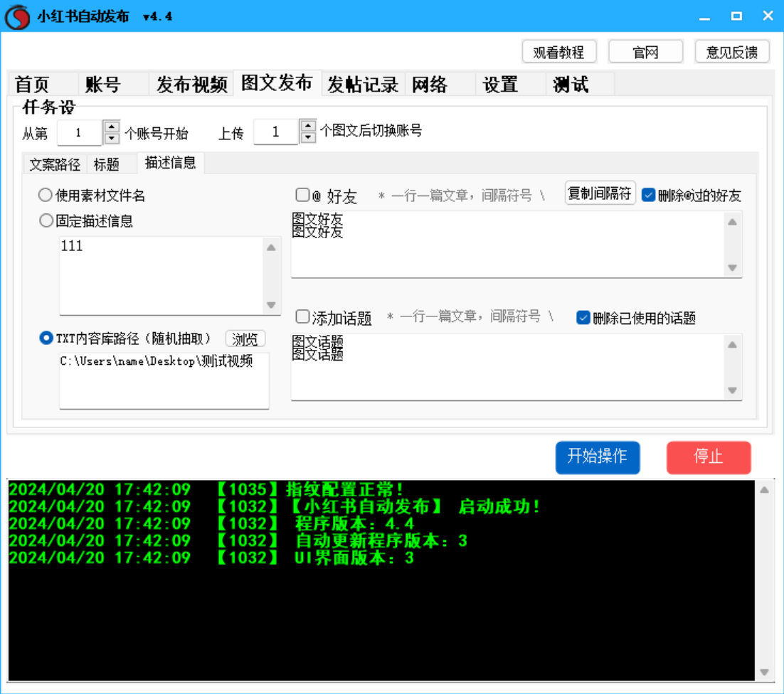The image size is (784, 694).
Task: Click down arrow of friends list scrollbar
Action: (733, 267)
